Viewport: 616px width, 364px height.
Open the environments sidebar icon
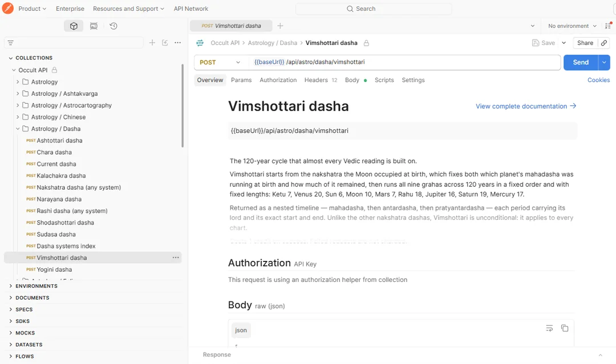94,26
